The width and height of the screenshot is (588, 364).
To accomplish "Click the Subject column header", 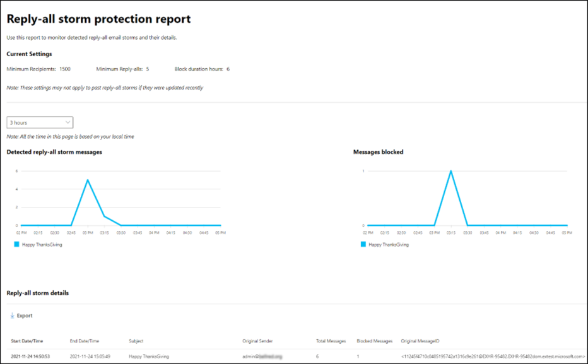I will click(x=136, y=341).
